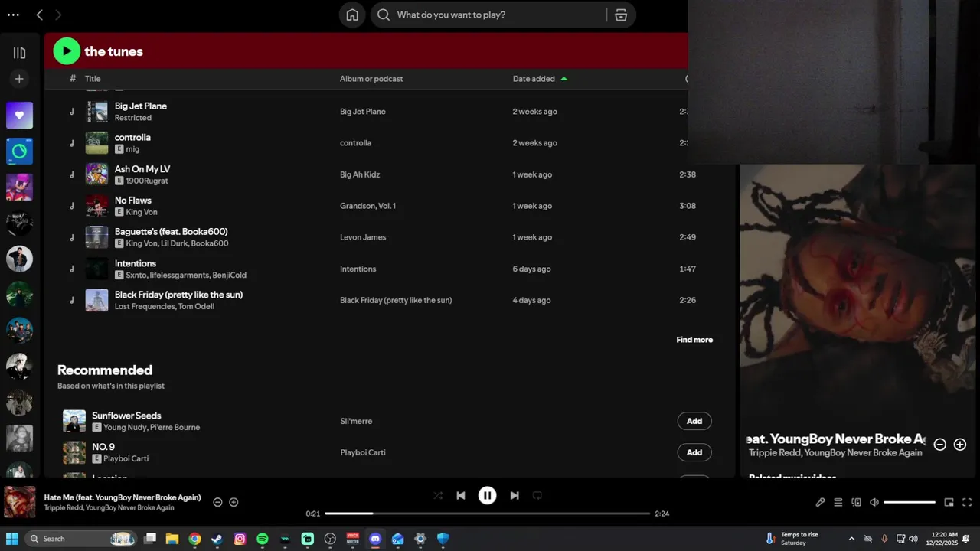Open artist 1900Rugrat link
Viewport: 980px width, 551px height.
pos(147,181)
